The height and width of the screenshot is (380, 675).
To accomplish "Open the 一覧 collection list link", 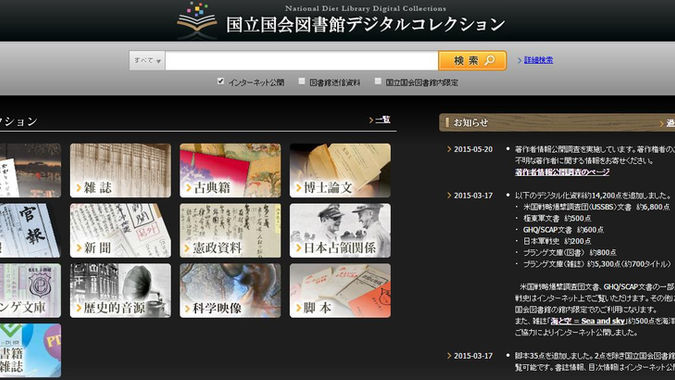I will [383, 120].
